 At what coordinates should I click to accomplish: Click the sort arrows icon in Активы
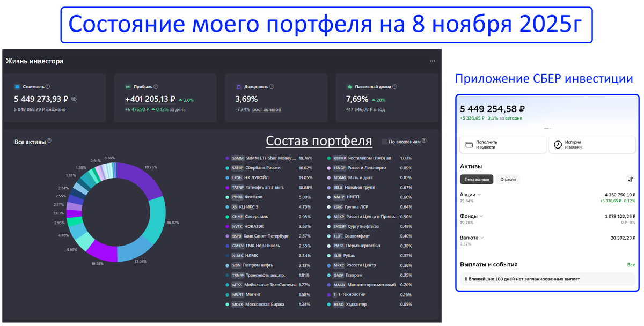coord(631,180)
